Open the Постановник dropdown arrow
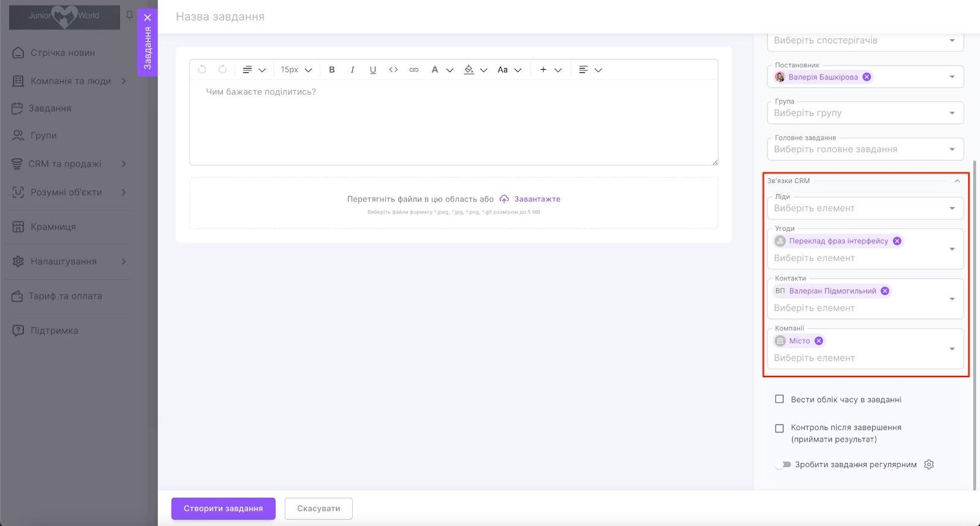The width and height of the screenshot is (980, 526). 952,77
